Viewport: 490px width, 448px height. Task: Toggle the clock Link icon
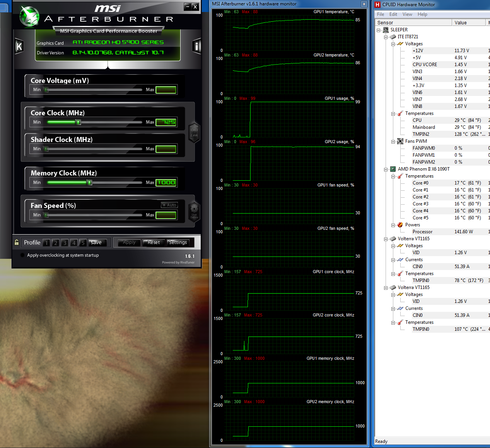coord(194,132)
